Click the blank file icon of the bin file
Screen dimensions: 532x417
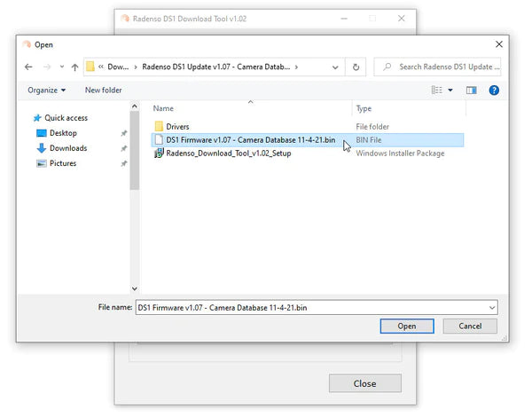point(159,139)
